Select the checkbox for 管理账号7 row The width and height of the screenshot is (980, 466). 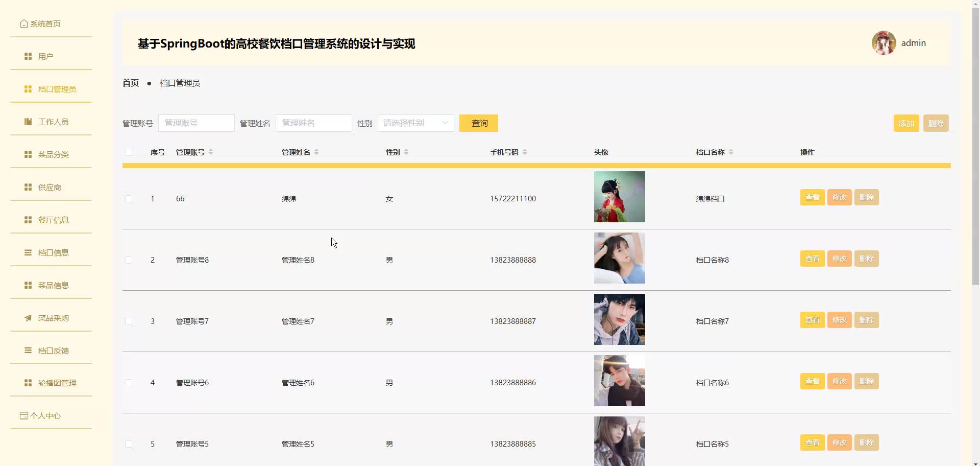tap(129, 321)
